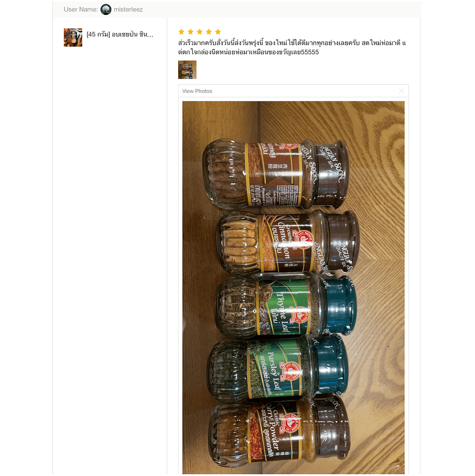The width and height of the screenshot is (475, 476).
Task: Open the misterleez username link
Action: tap(128, 9)
